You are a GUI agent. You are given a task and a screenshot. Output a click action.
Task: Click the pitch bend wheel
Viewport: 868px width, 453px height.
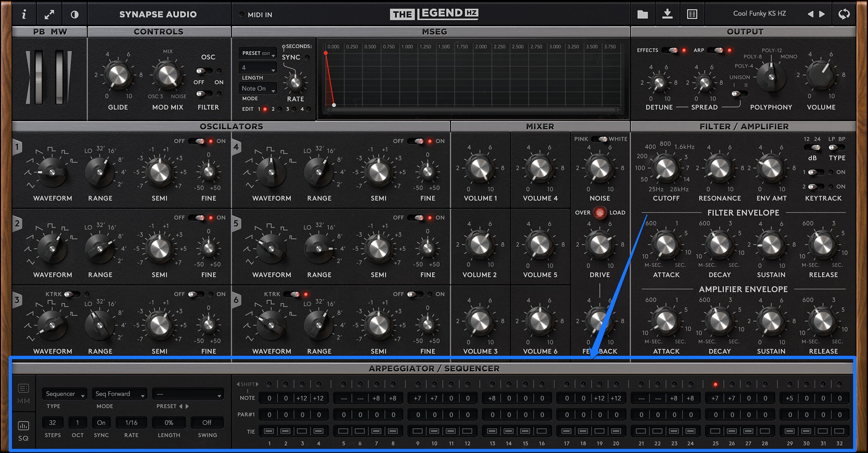click(38, 77)
